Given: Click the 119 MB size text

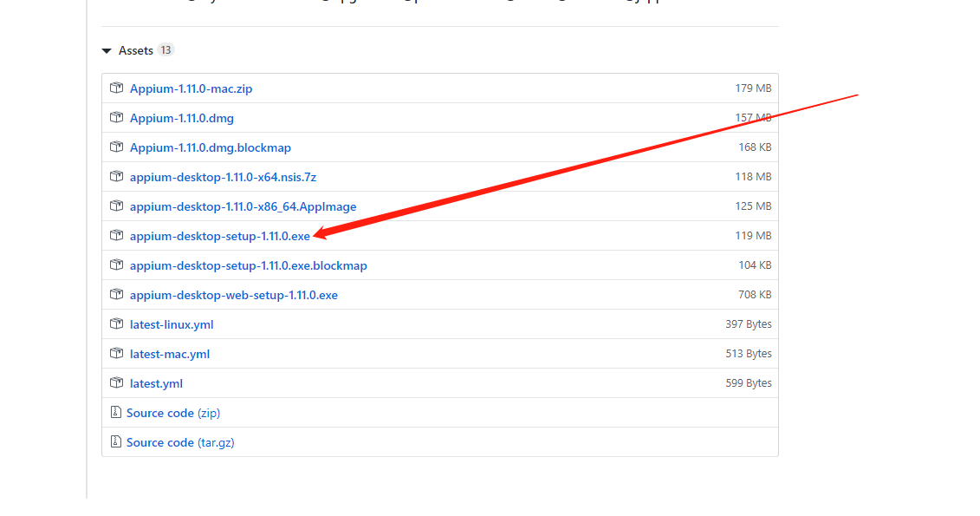Looking at the screenshot, I should (753, 236).
